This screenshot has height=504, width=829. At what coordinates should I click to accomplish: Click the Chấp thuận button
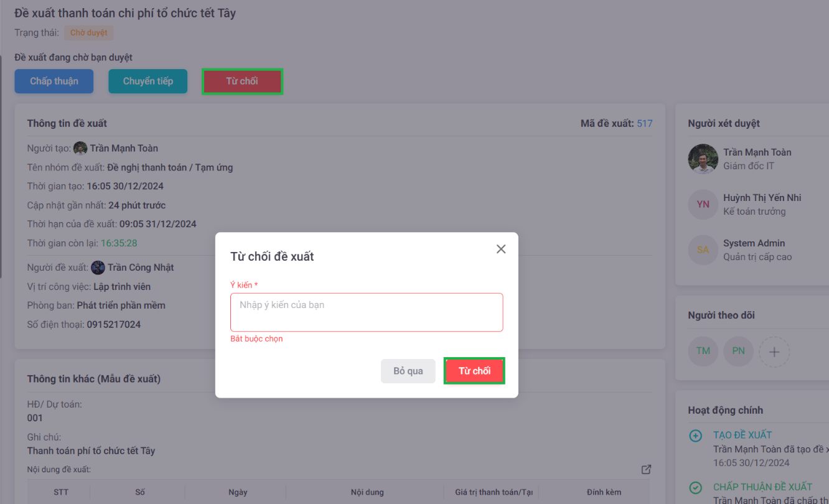point(54,82)
